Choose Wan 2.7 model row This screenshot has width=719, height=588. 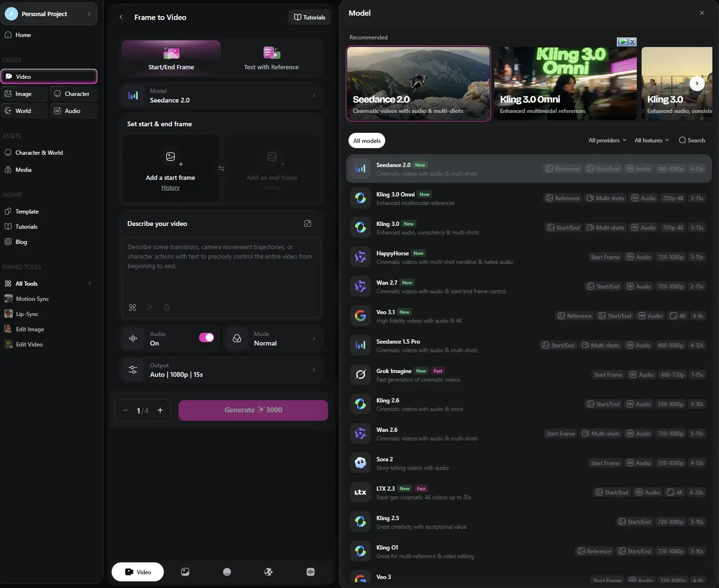529,287
